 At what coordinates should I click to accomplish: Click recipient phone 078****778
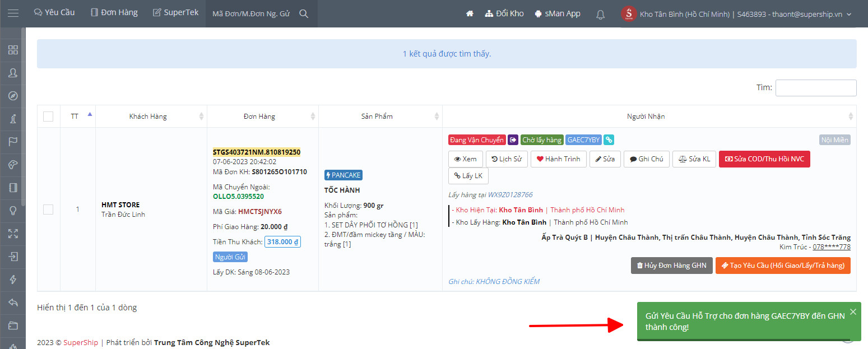tap(832, 247)
